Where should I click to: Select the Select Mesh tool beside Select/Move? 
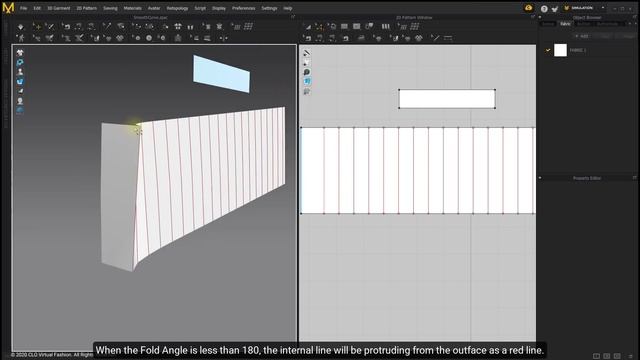pos(50,27)
